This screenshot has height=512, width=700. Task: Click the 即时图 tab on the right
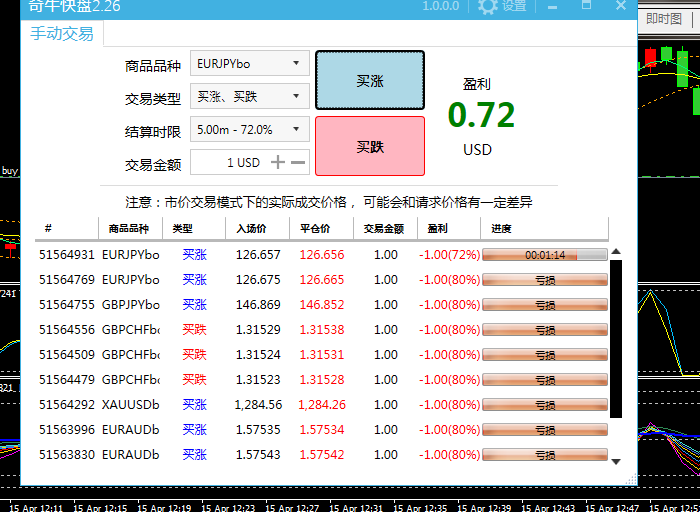(x=664, y=19)
